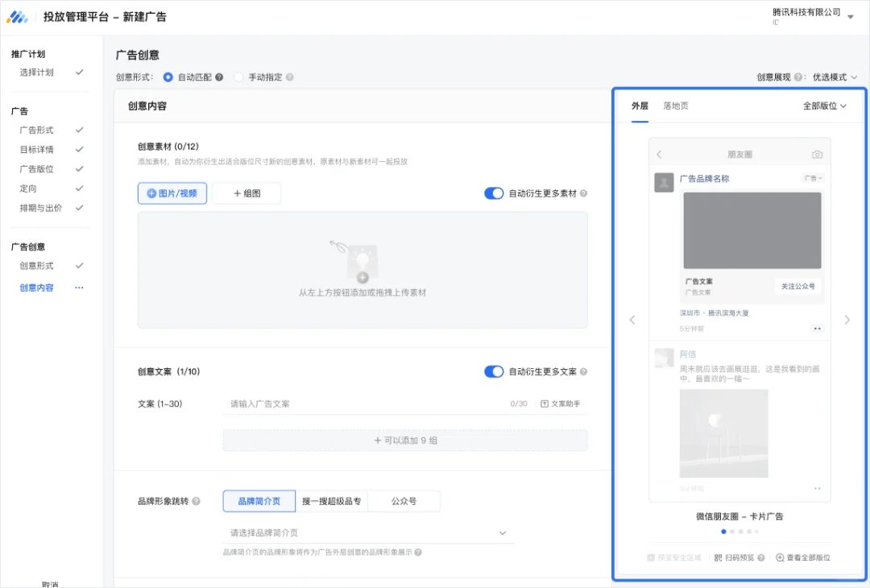Go to previous preview with left arrow
870x588 pixels.
(x=632, y=320)
